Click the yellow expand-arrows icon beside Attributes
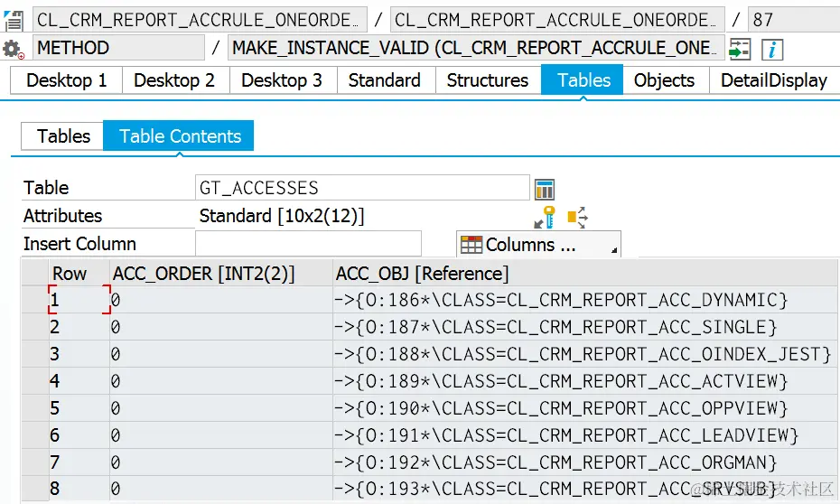This screenshot has width=840, height=504. pyautogui.click(x=577, y=218)
